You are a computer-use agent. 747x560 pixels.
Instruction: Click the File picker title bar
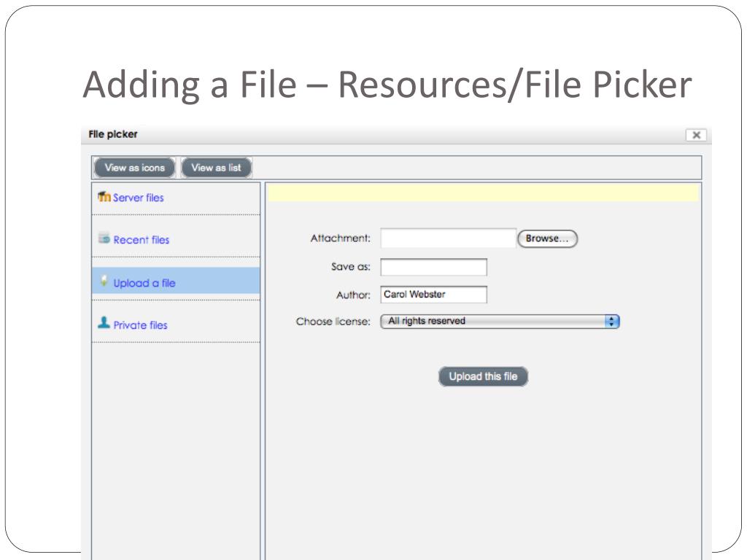[394, 135]
